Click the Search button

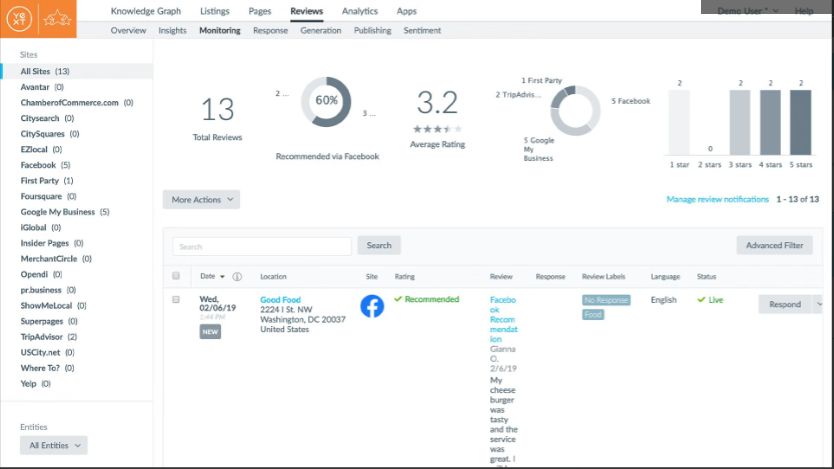(x=379, y=245)
